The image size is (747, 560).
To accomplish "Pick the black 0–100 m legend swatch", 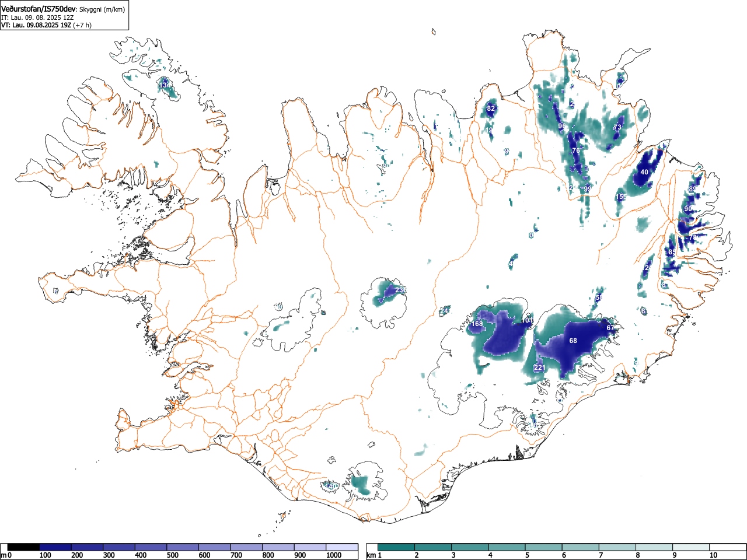I will click(x=24, y=547).
